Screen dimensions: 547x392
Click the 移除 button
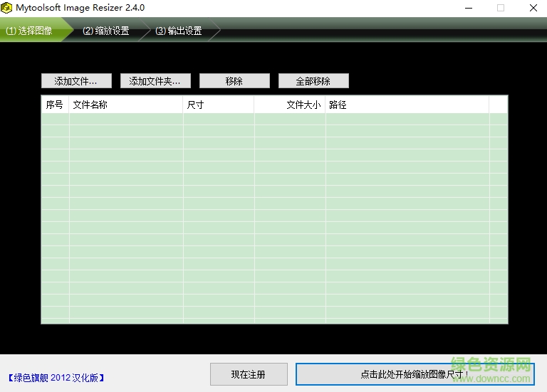click(234, 81)
